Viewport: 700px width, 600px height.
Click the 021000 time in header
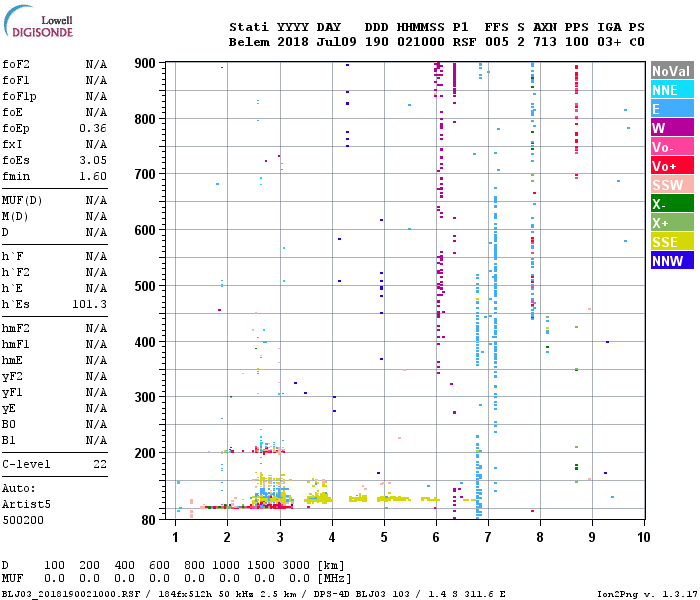pos(421,42)
